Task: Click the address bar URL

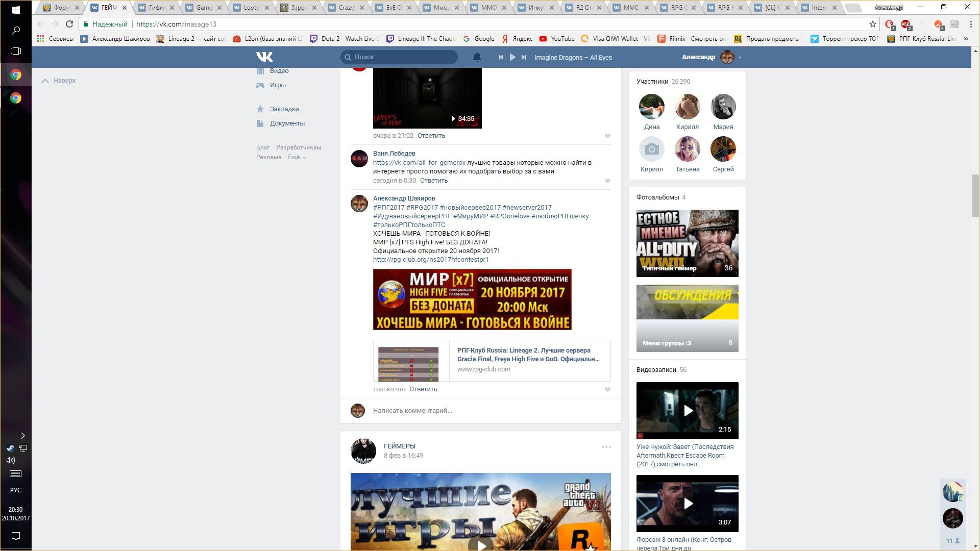Action: [x=176, y=24]
